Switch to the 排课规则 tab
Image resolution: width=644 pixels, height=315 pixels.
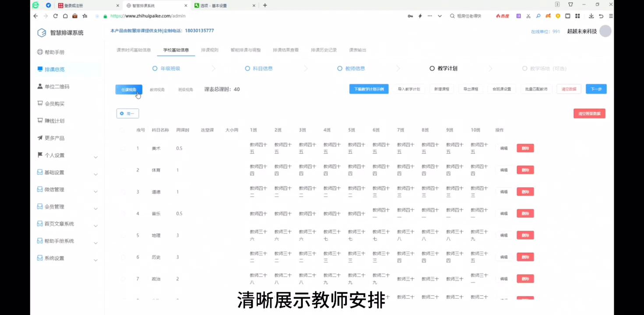pos(209,50)
